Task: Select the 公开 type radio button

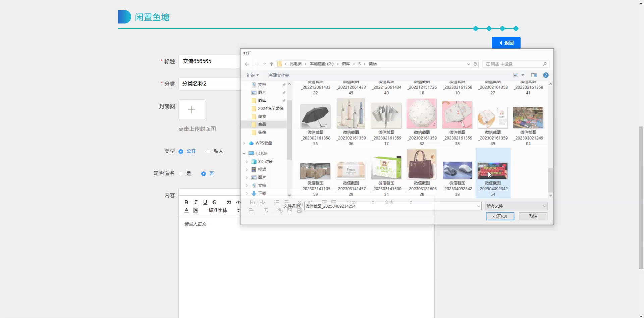Action: pos(181,152)
